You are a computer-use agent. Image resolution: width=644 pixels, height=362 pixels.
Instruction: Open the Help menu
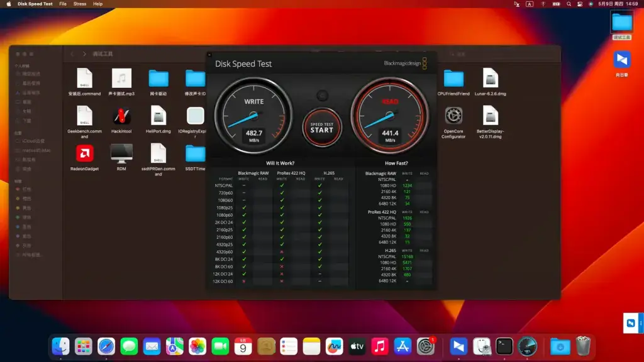(x=97, y=4)
